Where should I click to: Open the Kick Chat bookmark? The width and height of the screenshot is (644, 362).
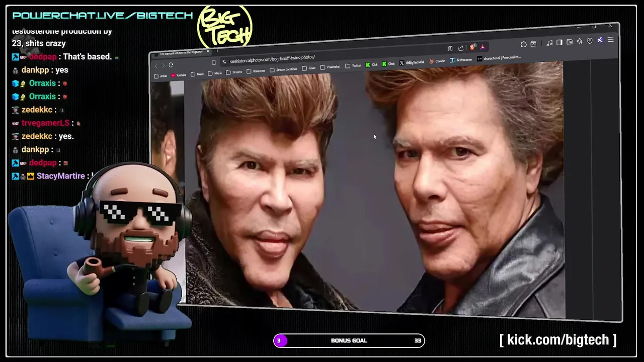[388, 64]
